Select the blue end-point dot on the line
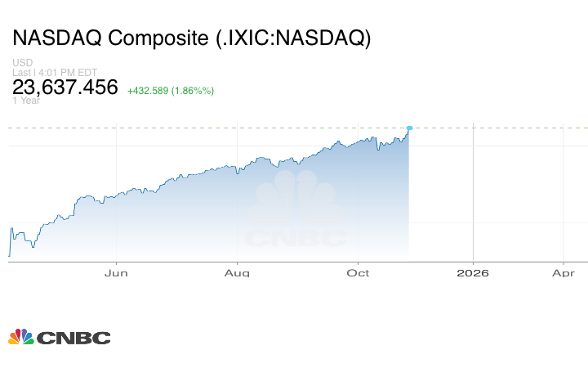Viewport: 588px width, 368px height. tap(409, 128)
